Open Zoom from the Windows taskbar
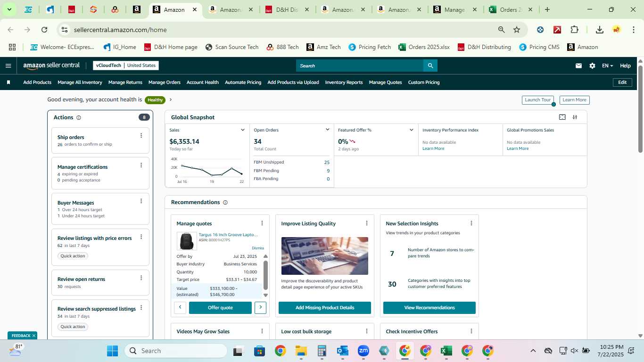 (363, 351)
